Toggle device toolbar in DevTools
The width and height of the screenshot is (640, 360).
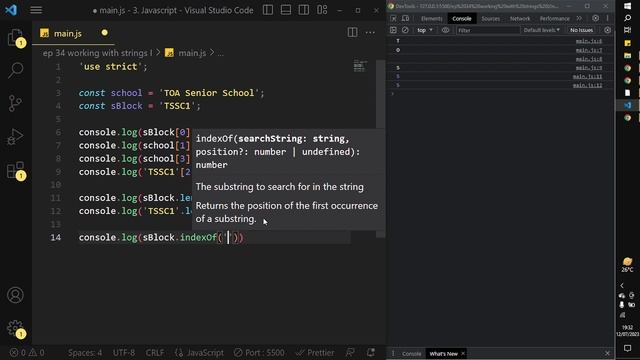[x=405, y=18]
